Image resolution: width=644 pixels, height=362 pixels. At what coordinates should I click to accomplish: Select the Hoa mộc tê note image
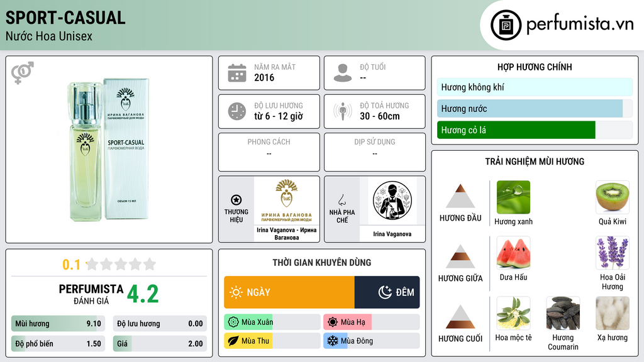coord(513,313)
